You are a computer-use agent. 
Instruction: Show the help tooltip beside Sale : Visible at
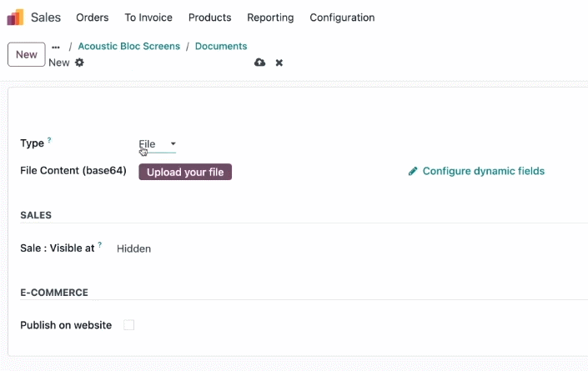(100, 245)
